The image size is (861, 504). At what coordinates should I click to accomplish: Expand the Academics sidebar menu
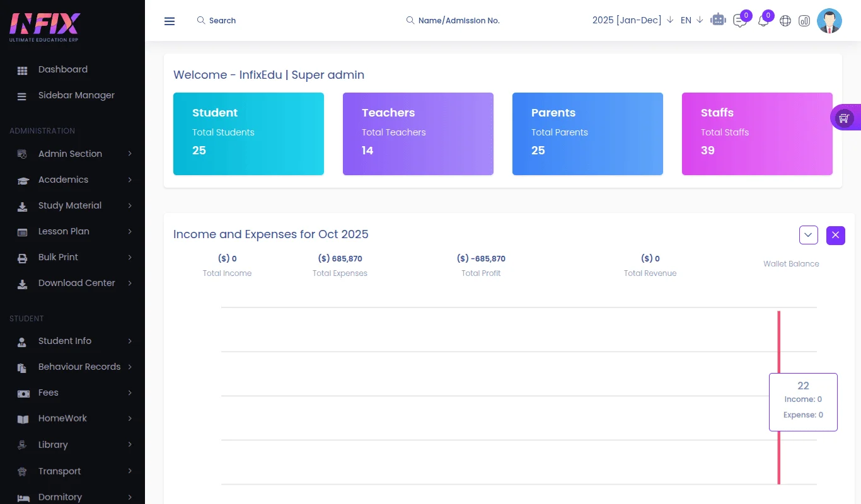(63, 180)
